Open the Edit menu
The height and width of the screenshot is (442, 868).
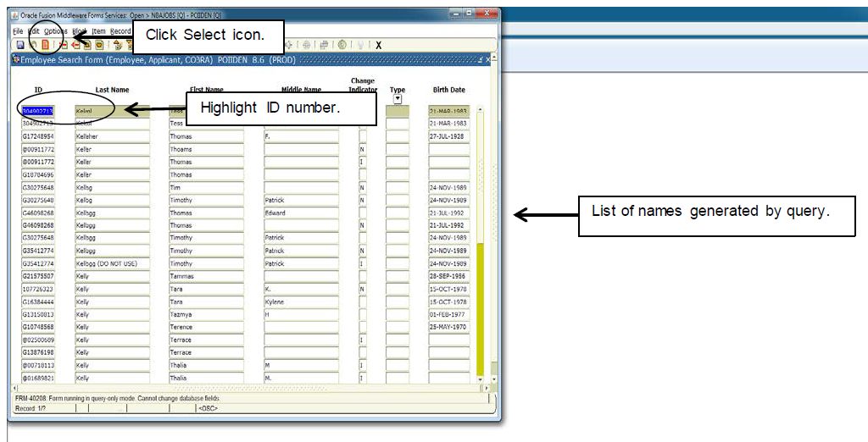(x=34, y=31)
